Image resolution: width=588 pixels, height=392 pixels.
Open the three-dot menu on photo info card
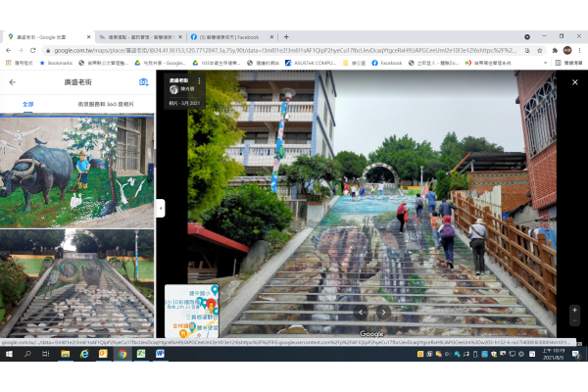tap(199, 80)
